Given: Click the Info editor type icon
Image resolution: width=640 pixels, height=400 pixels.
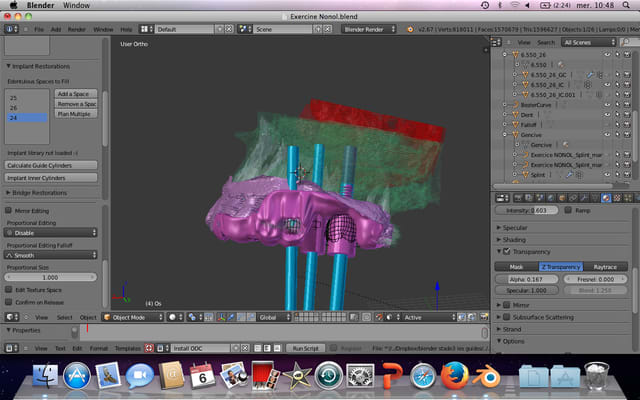Looking at the screenshot, I should click(12, 30).
